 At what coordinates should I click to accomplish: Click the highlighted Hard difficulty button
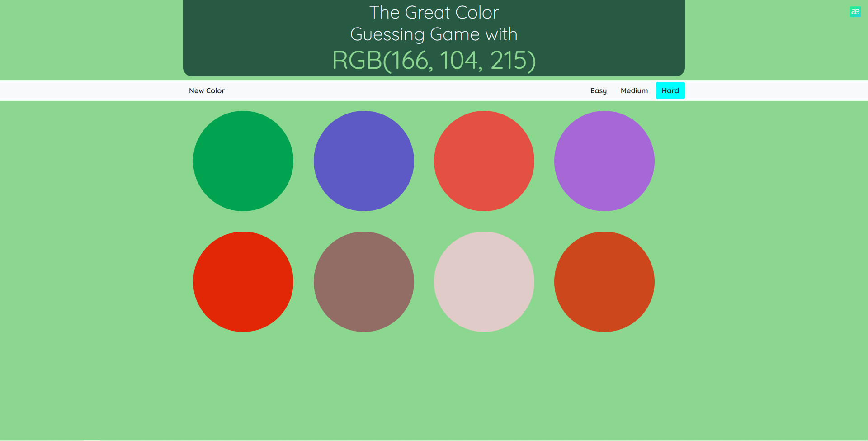670,90
